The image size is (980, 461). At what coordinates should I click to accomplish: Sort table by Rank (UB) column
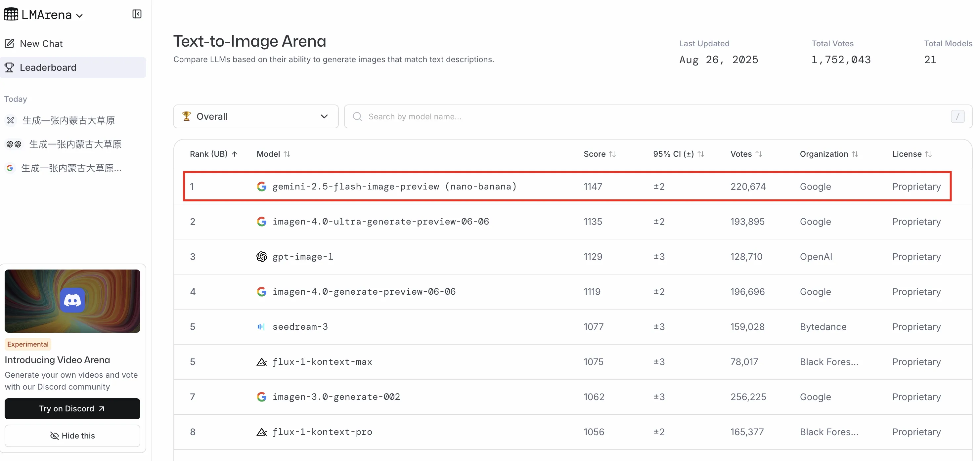213,154
